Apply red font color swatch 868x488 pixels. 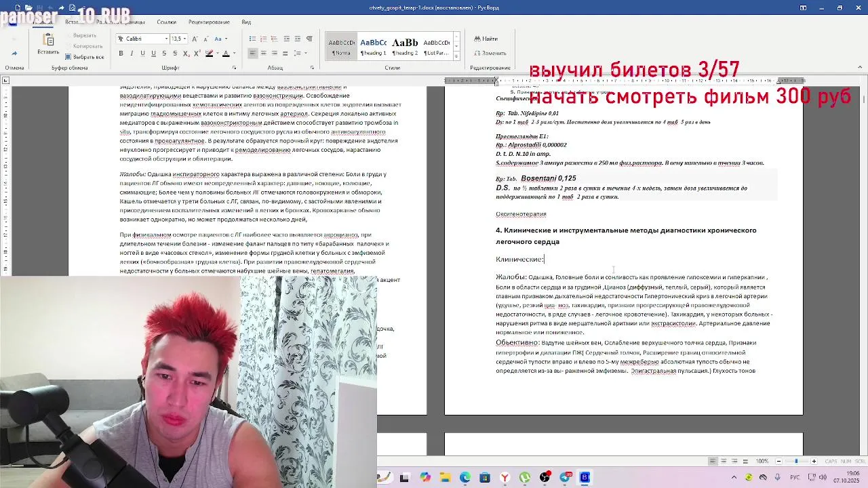pyautogui.click(x=226, y=54)
